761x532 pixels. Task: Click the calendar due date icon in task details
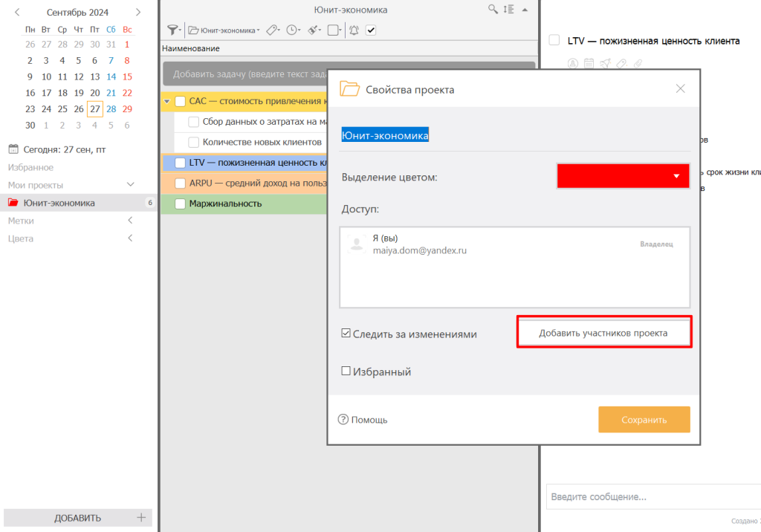(x=589, y=64)
